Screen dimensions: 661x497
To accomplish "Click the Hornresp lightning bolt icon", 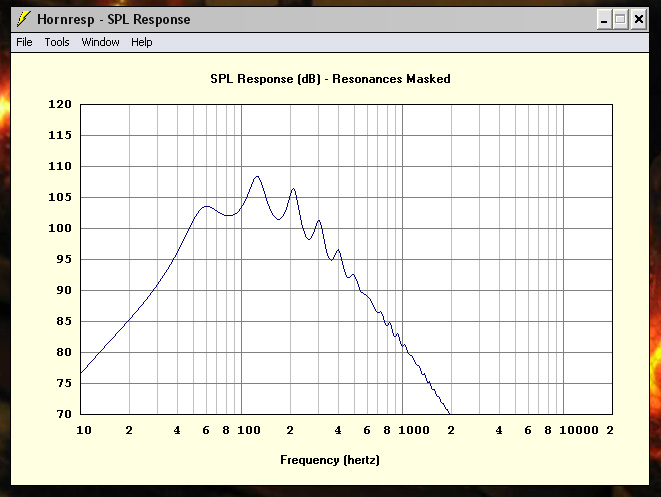I will point(23,19).
